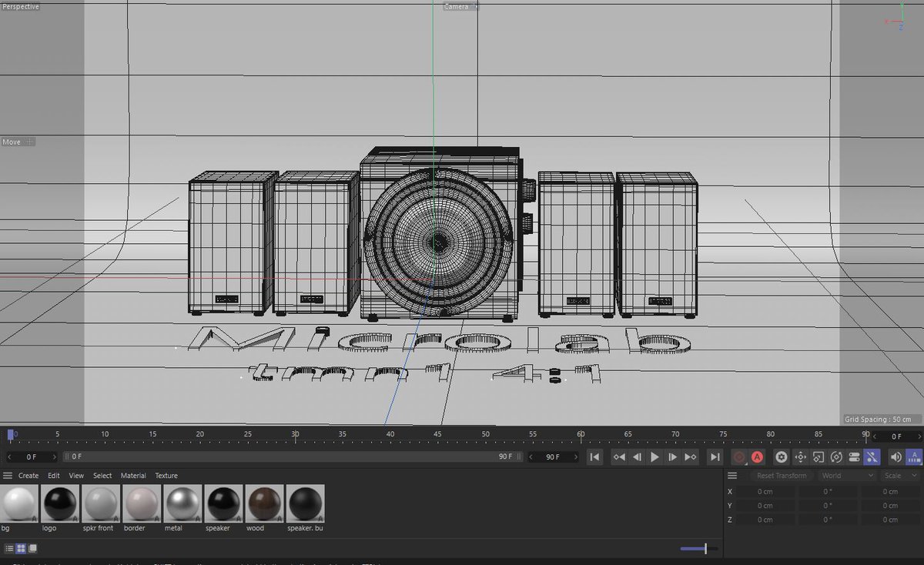Edit the Z scale field

coord(891,520)
